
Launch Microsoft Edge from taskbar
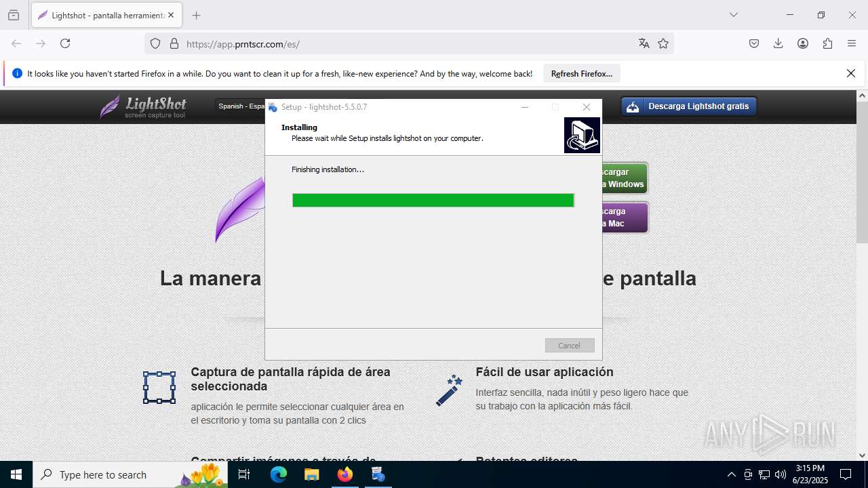(279, 474)
